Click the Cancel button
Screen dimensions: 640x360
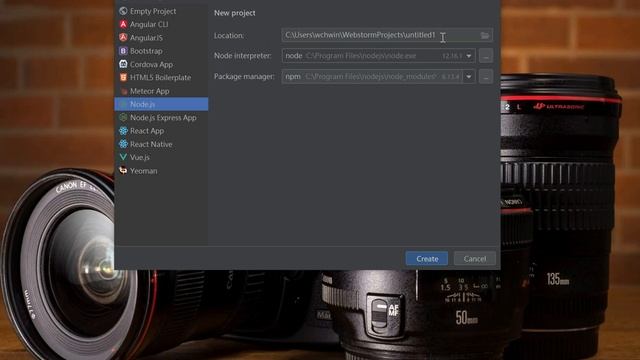tap(475, 258)
